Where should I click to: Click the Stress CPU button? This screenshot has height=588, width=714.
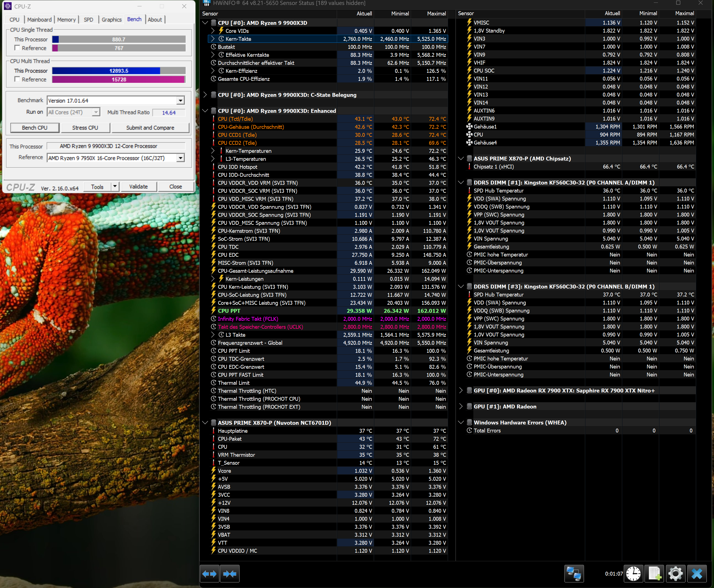click(85, 128)
